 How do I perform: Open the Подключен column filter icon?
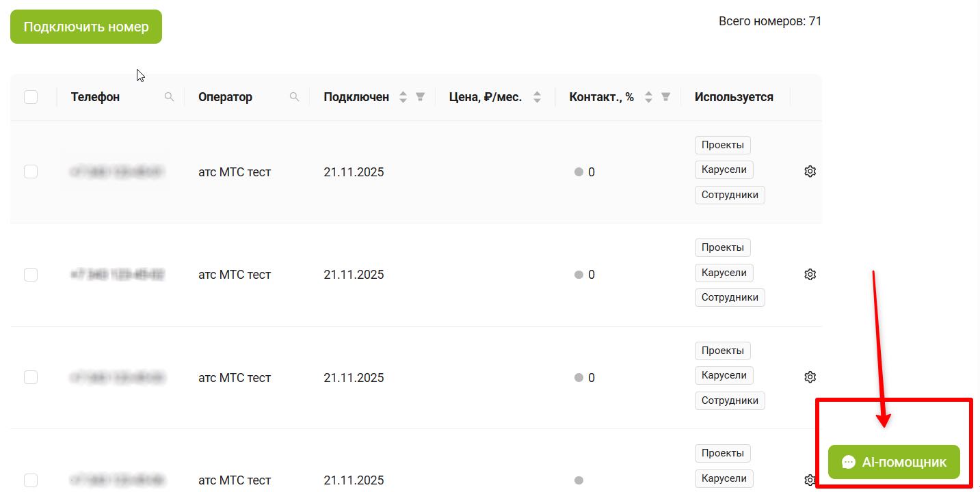click(421, 97)
